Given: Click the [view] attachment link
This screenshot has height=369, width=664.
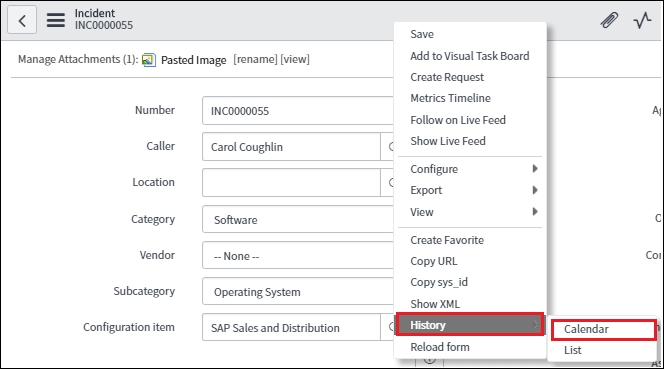Looking at the screenshot, I should click(x=295, y=59).
